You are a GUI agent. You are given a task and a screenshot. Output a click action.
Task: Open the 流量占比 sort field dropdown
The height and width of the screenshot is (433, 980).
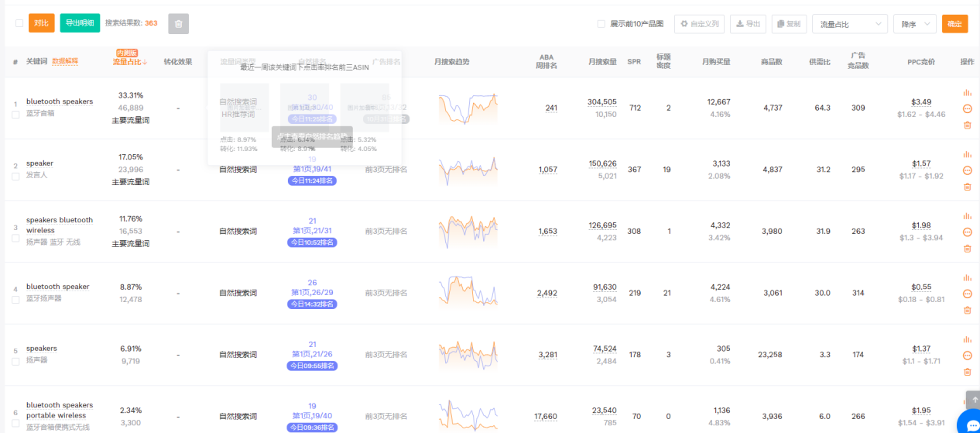tap(851, 24)
